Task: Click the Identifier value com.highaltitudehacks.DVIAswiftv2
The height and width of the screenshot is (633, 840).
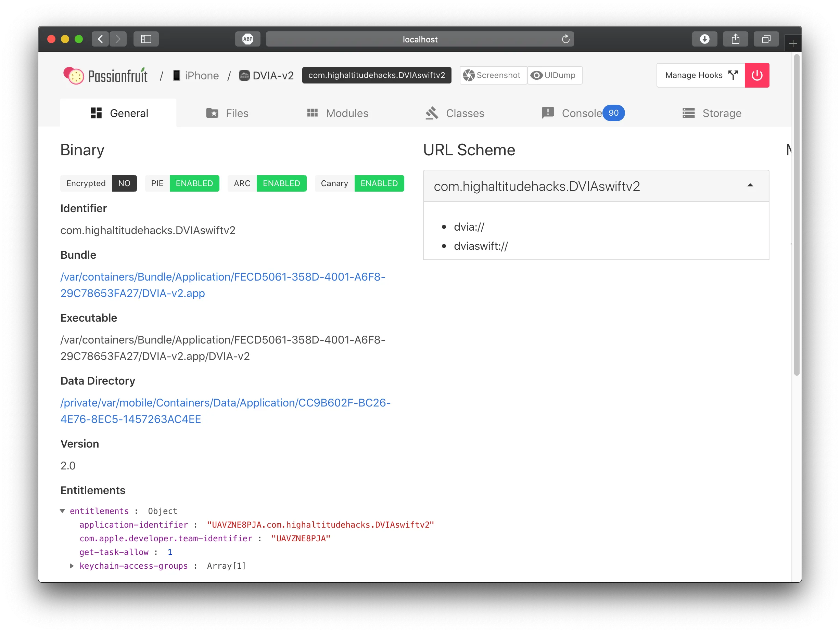Action: [x=148, y=230]
